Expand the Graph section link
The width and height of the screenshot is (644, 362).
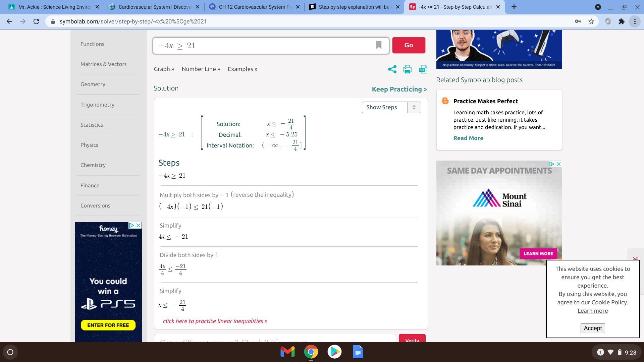click(164, 69)
